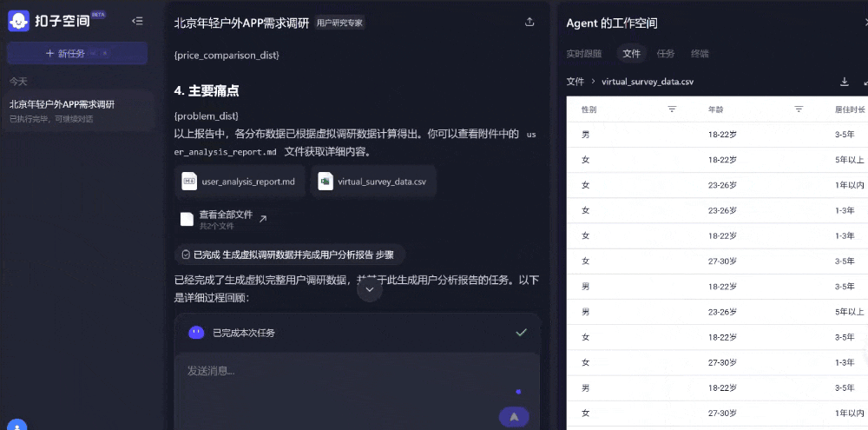
Task: Open the user_analysis_report.md attachment
Action: (240, 182)
